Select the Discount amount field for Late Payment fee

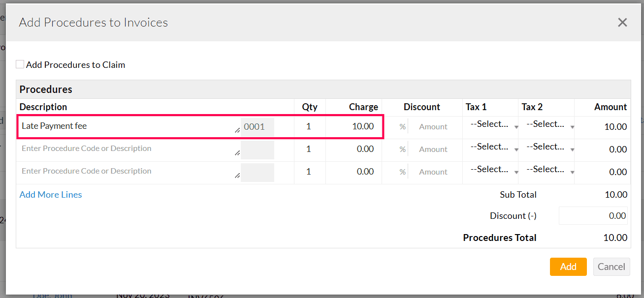pyautogui.click(x=433, y=126)
